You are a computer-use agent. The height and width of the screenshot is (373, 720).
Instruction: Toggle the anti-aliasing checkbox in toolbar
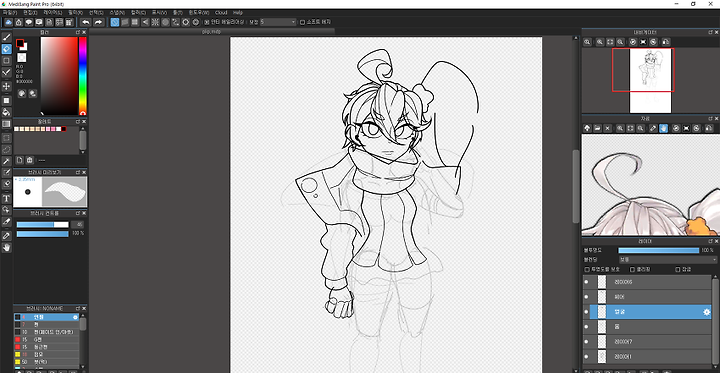[x=207, y=22]
